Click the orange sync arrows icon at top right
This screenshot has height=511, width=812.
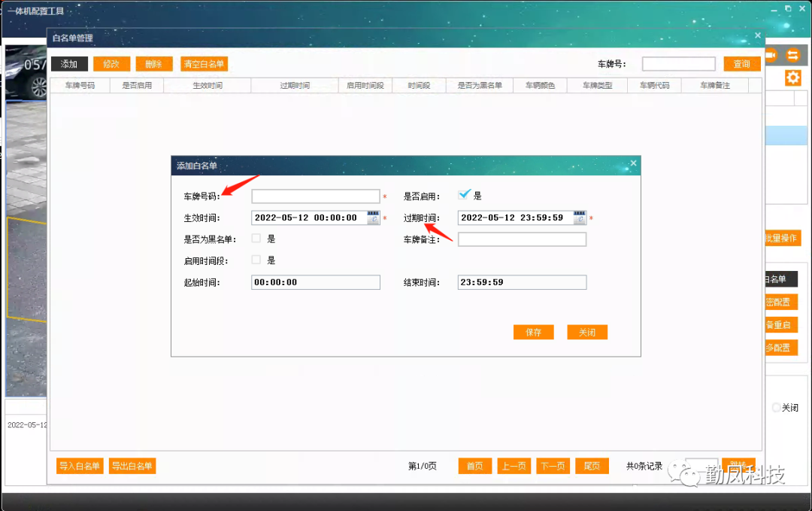pyautogui.click(x=795, y=54)
